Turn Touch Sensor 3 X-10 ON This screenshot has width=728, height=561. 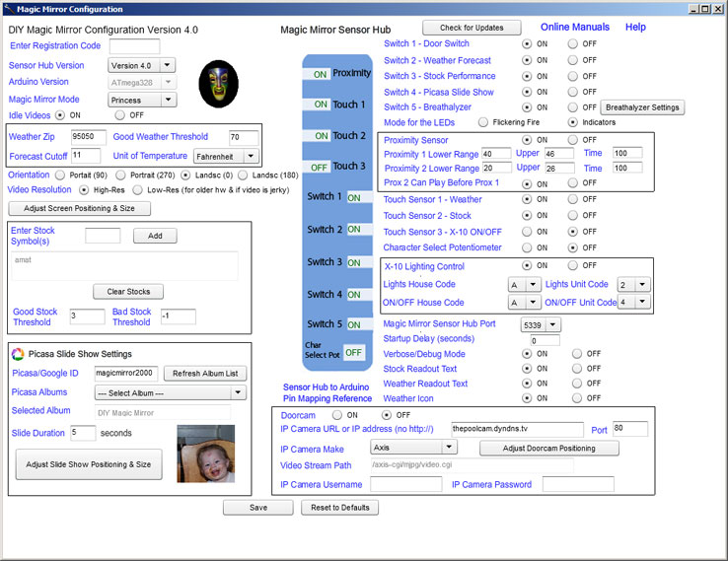(x=527, y=232)
